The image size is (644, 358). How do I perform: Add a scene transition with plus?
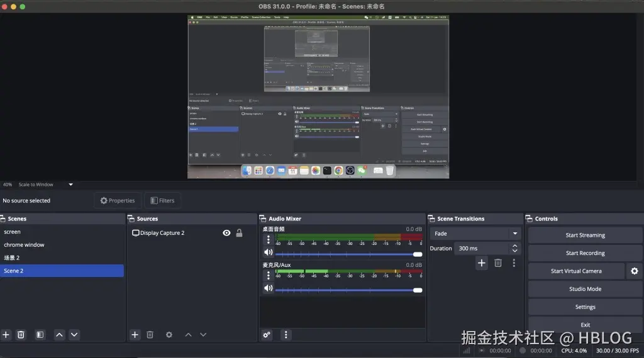481,263
